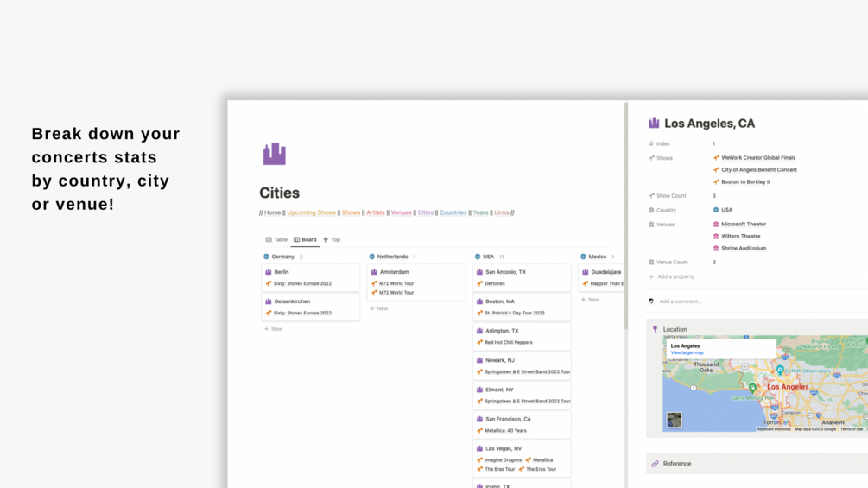
Task: Open the San Antonio, TX card
Action: coord(522,277)
